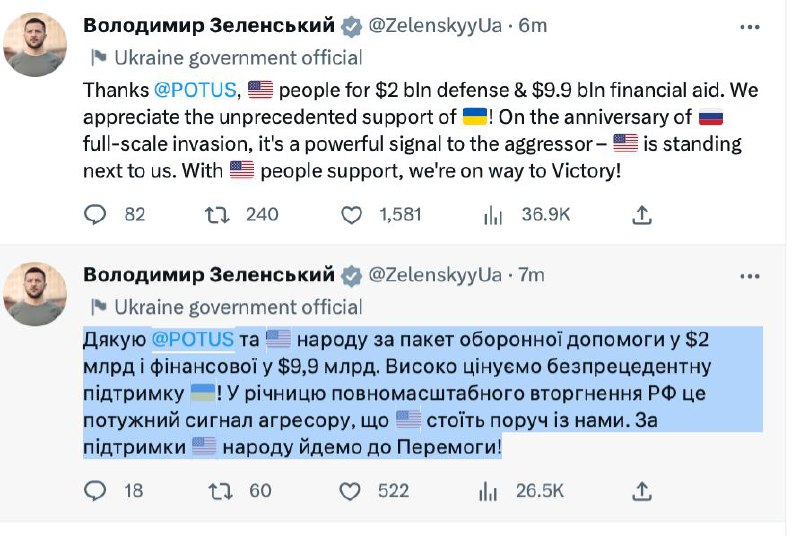The height and width of the screenshot is (536, 800).
Task: Retweet the Ukrainian-language tweet
Action: [215, 490]
